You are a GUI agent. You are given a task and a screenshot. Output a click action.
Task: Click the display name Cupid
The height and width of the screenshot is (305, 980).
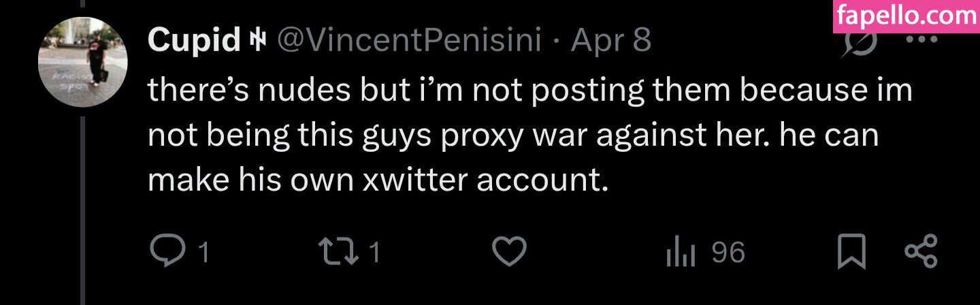193,42
